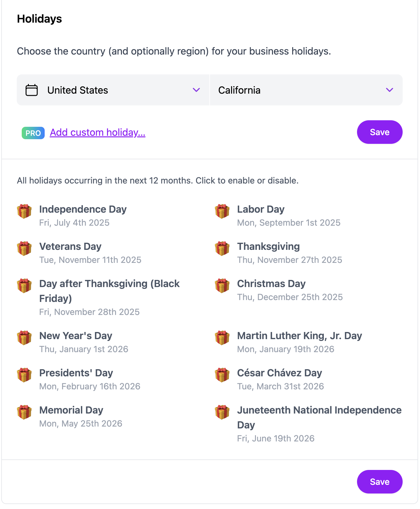
Task: Click the gift icon next to César Chávez Day
Action: (x=222, y=375)
